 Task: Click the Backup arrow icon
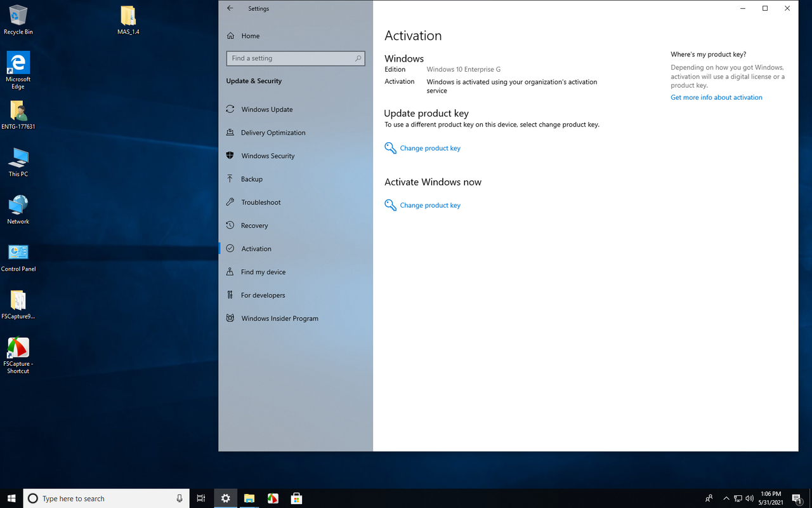pyautogui.click(x=230, y=179)
